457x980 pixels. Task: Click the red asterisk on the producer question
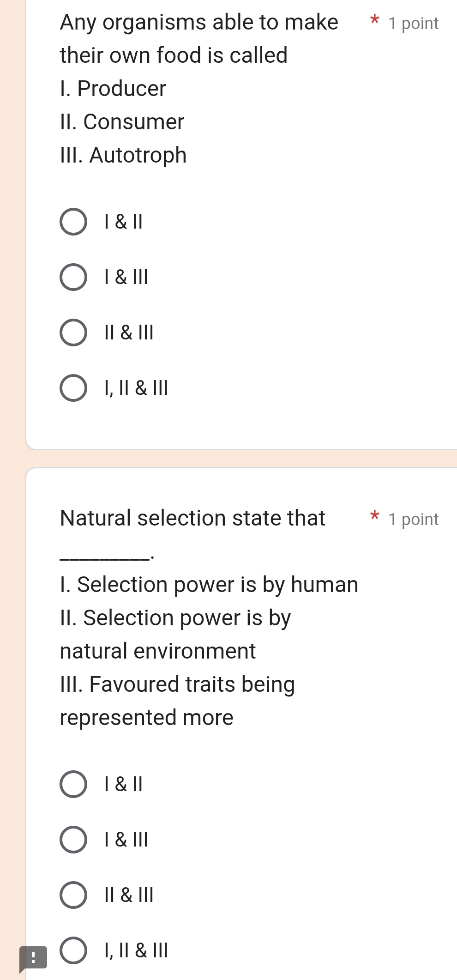(x=375, y=21)
